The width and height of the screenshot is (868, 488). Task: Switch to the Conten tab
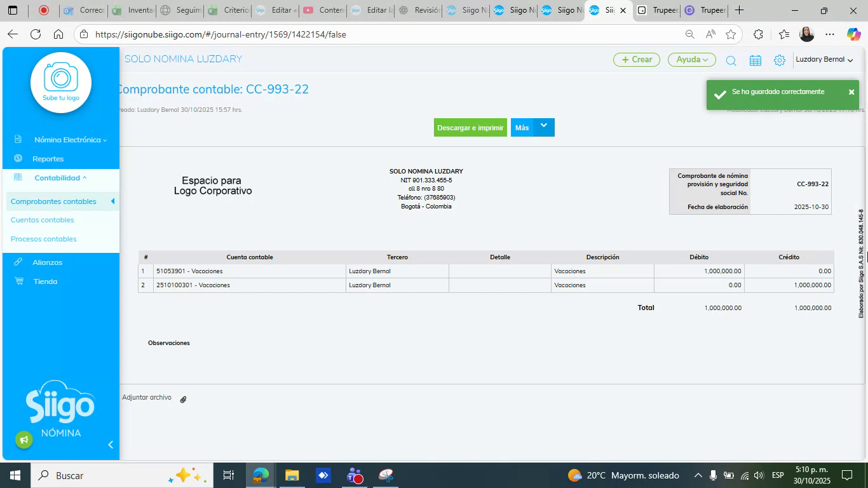pyautogui.click(x=323, y=10)
